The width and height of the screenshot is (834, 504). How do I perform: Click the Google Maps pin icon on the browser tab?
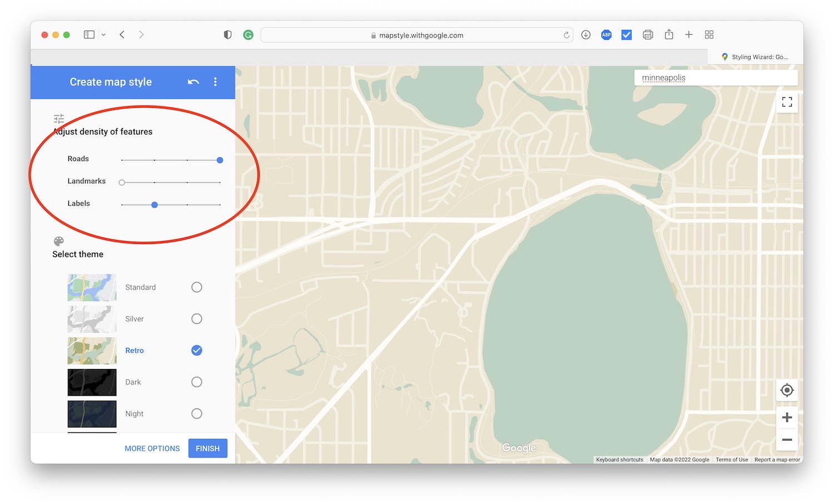click(x=724, y=56)
